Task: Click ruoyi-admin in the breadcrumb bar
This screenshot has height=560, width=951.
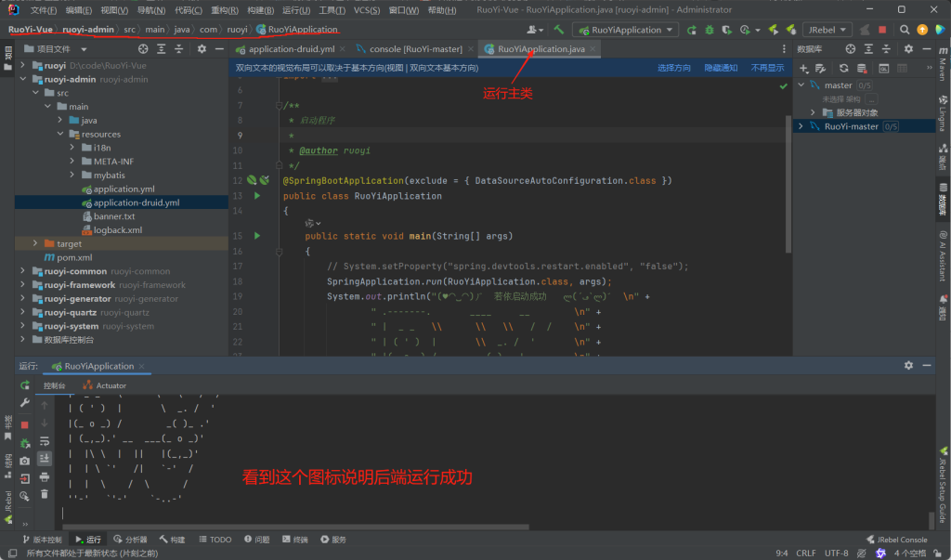Action: pos(88,29)
